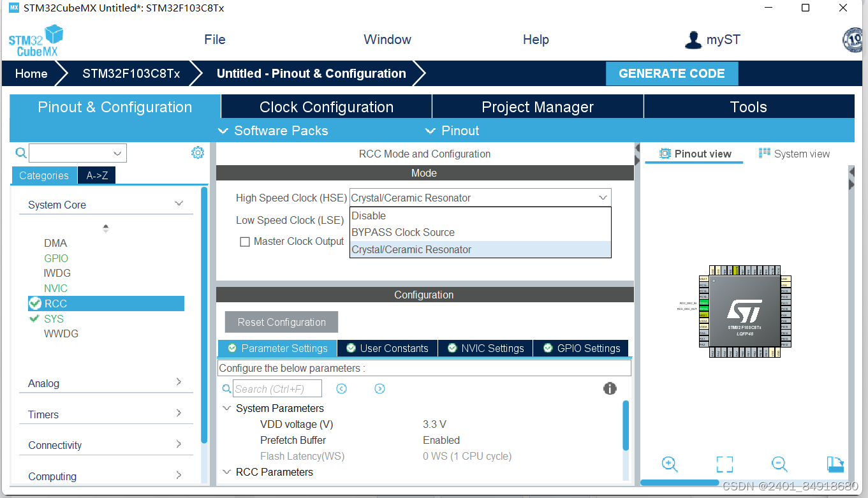Click the Pinout view chip icon
The width and height of the screenshot is (868, 498).
[665, 154]
